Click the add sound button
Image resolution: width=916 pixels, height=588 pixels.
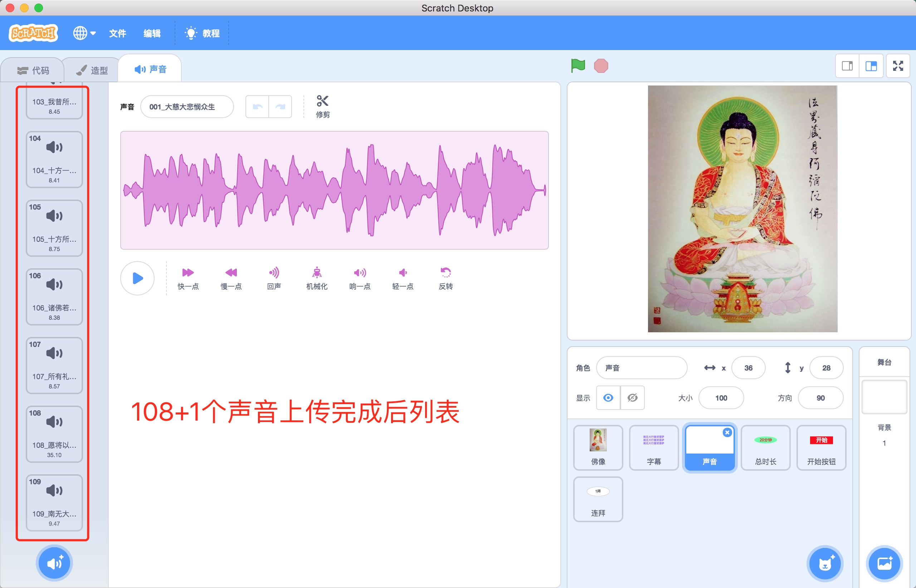click(x=54, y=563)
